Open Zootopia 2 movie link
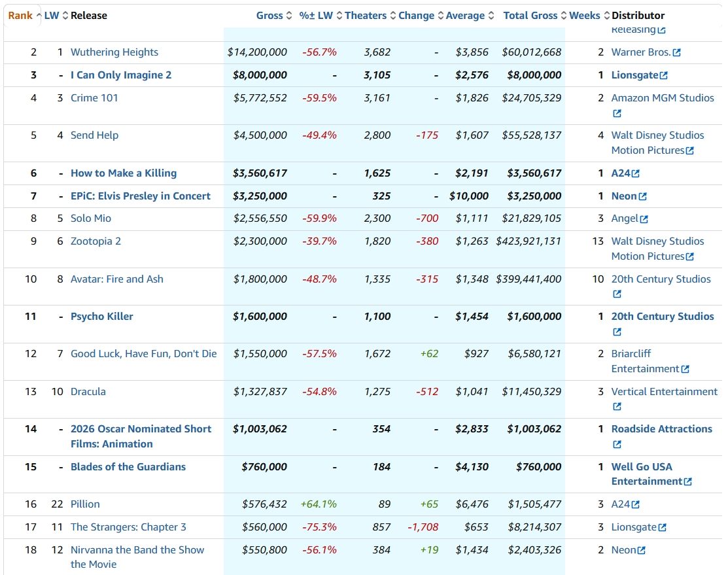This screenshot has height=575, width=728. coord(95,241)
